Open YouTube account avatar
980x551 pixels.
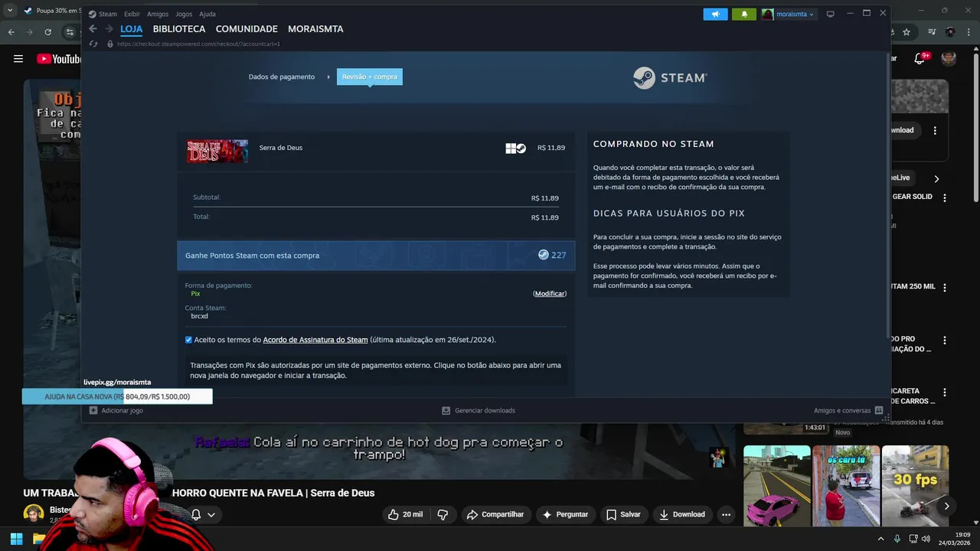pyautogui.click(x=949, y=59)
